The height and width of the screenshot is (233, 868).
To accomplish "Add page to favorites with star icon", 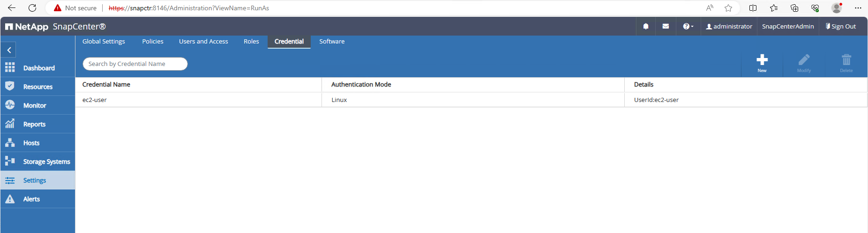I will tap(728, 8).
